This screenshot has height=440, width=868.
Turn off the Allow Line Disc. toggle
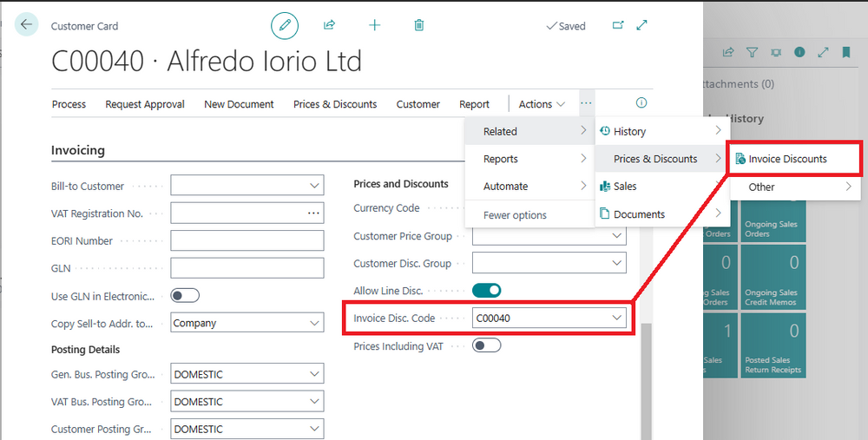point(487,290)
